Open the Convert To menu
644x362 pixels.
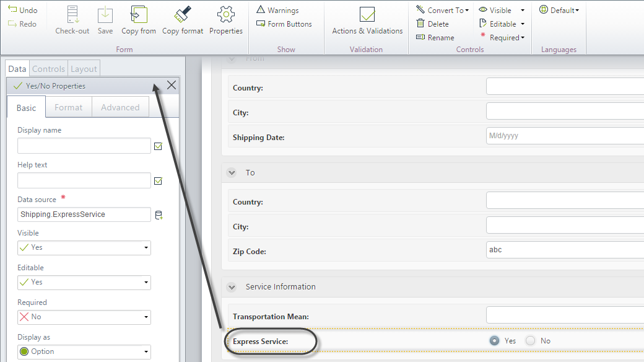[x=442, y=10]
